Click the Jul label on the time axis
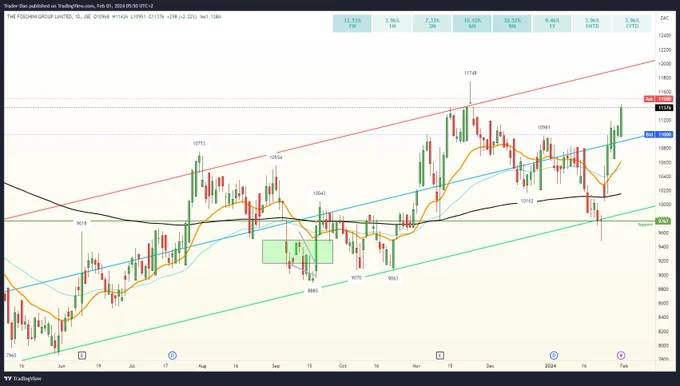Screen dimensions: 680x386 (131, 366)
